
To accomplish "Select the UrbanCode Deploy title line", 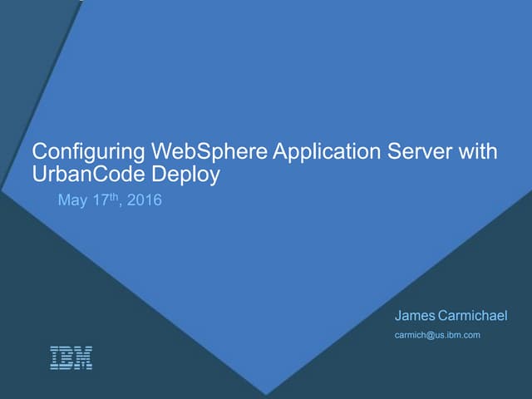I will [126, 174].
